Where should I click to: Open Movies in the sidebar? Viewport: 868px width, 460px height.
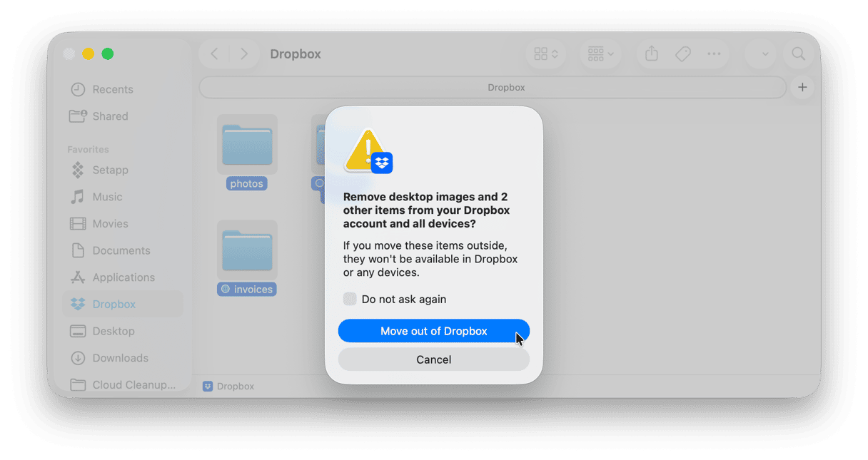pos(123,224)
